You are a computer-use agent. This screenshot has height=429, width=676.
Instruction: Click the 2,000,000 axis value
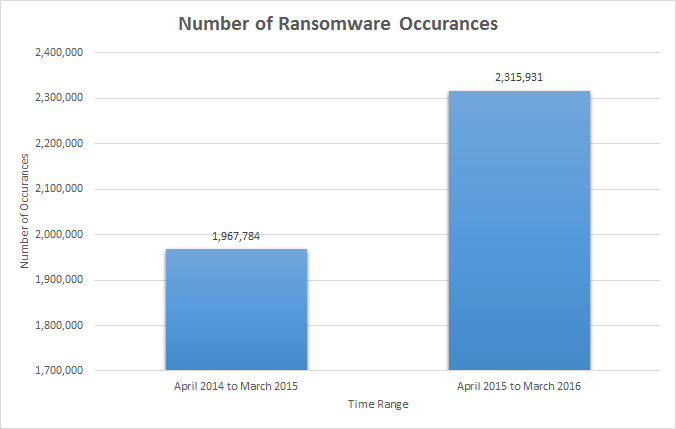point(59,234)
